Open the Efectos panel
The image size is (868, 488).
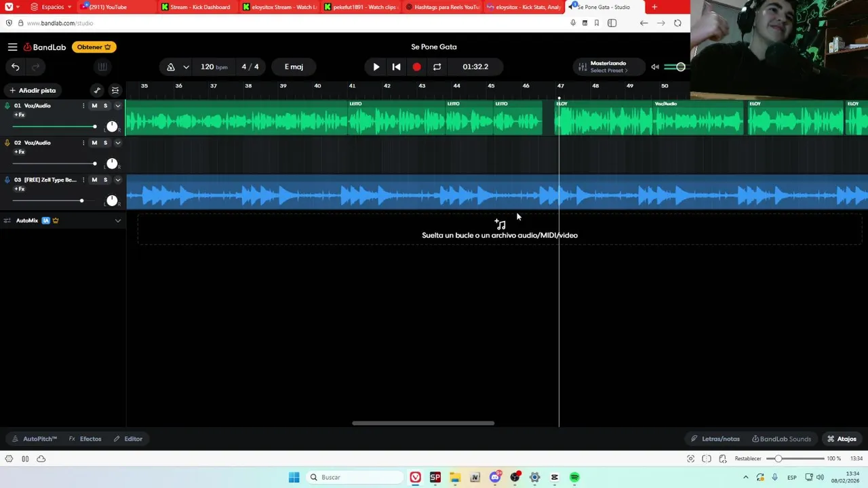tap(85, 439)
